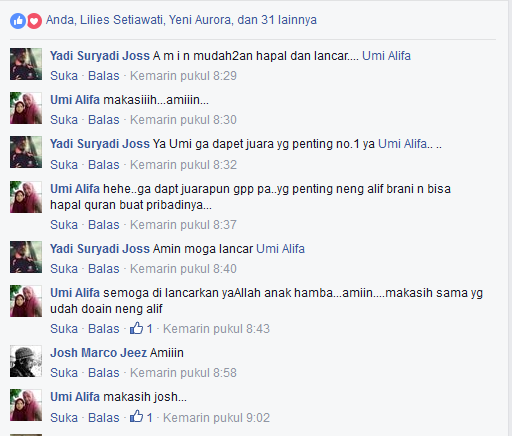The image size is (512, 436).
Task: Open Umi Alifa avatar on 8:30 comment
Action: (x=26, y=108)
